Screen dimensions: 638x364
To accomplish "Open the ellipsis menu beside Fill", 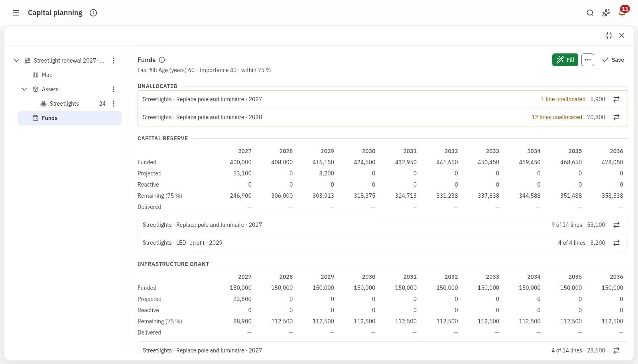I will (588, 60).
